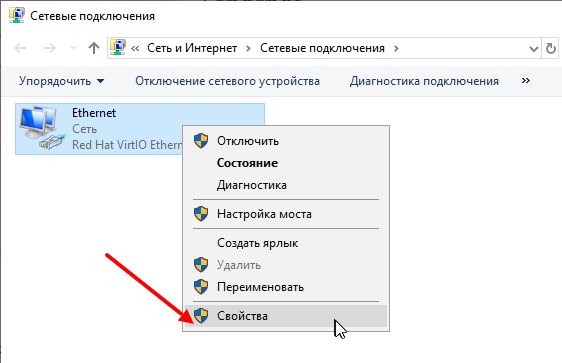Click the back navigation arrow

(20, 48)
